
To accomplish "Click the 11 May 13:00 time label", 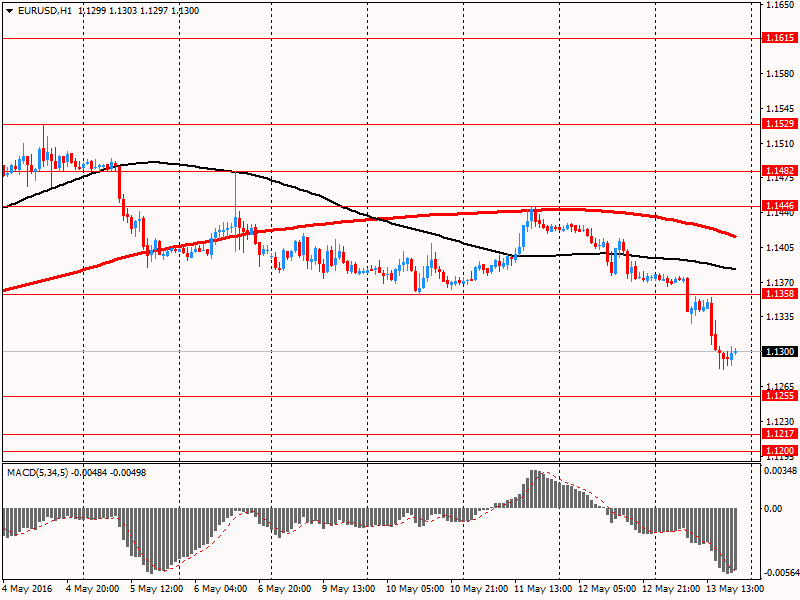I will (x=543, y=589).
